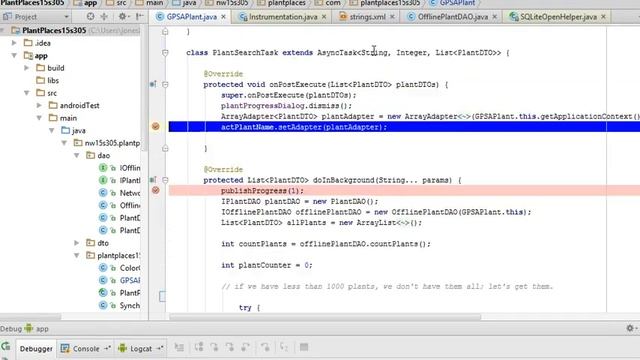This screenshot has width=640, height=360.
Task: Fold the PlantSearchTask class block
Action: [x=165, y=53]
